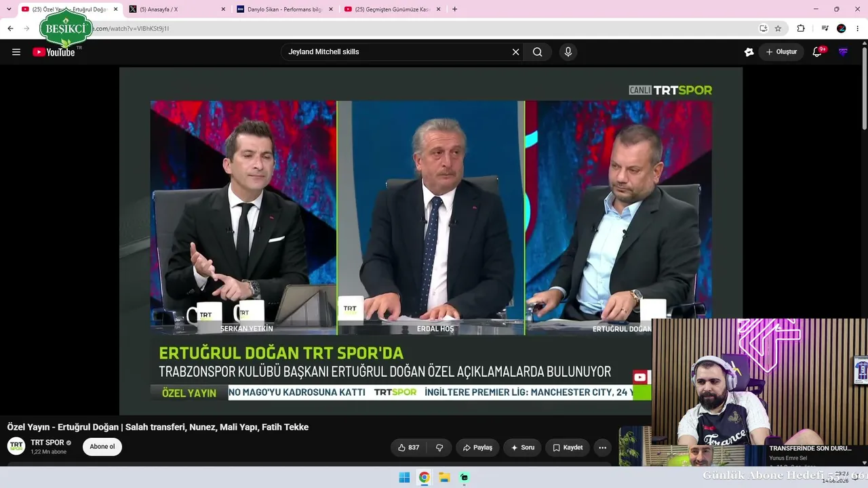Open the green app icon in taskbar
This screenshot has height=488, width=868.
pos(464,477)
